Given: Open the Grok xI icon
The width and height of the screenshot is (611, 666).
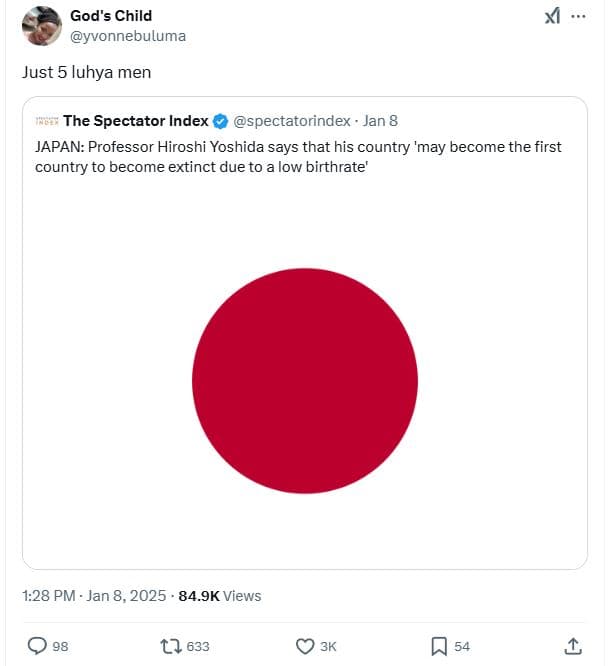Looking at the screenshot, I should pos(551,17).
